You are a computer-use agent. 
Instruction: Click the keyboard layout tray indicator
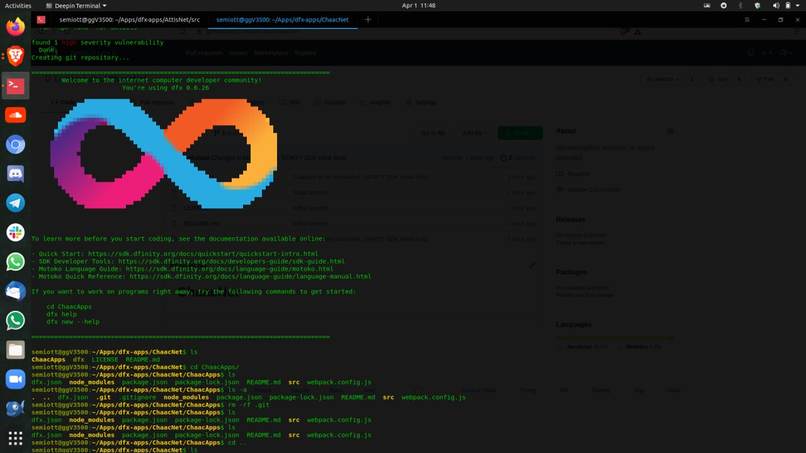click(x=707, y=6)
